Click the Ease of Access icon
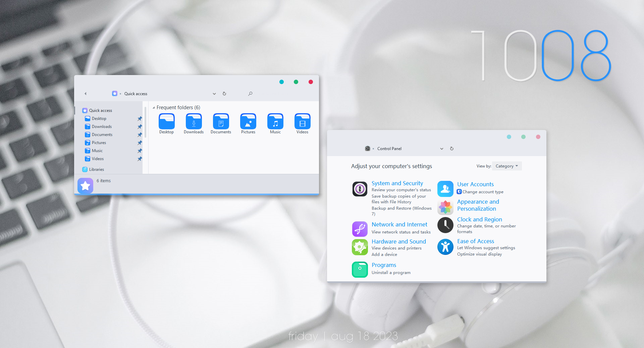 coord(445,247)
